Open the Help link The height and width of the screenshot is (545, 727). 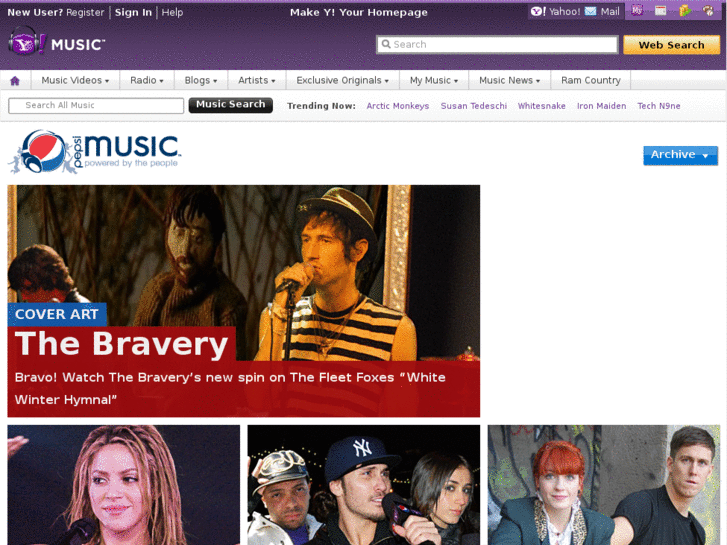tap(172, 13)
